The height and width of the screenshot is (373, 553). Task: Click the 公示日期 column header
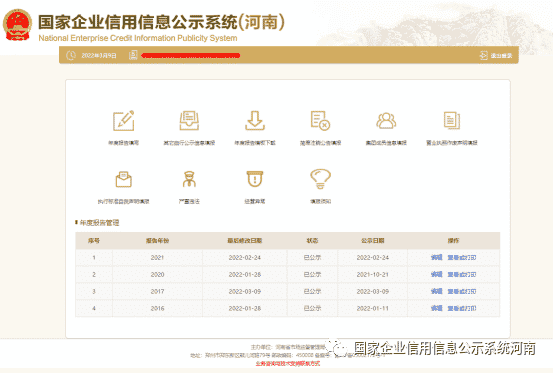click(x=372, y=240)
